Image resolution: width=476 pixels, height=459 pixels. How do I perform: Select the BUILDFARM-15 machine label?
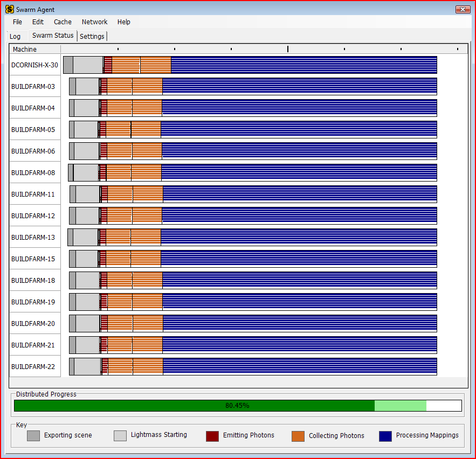(33, 259)
